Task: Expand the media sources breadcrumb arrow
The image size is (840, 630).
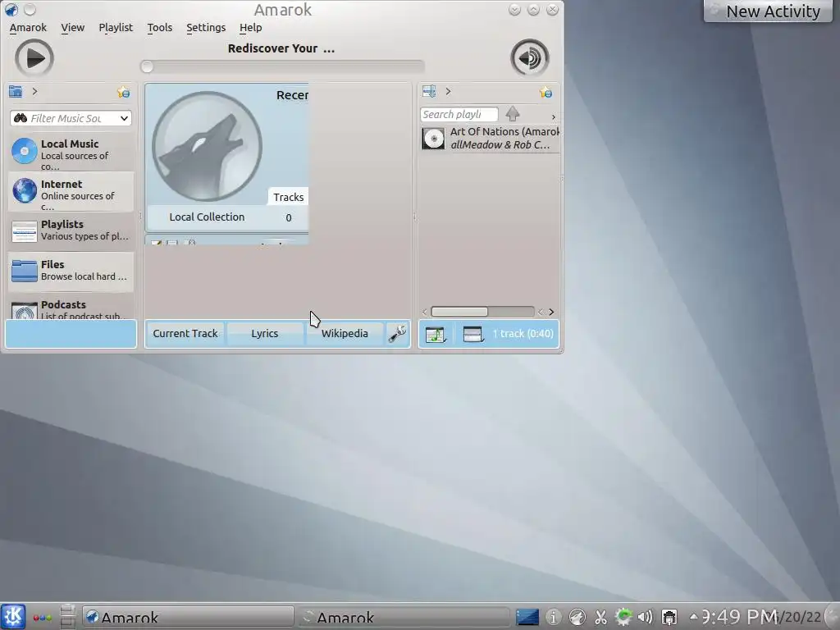Action: pos(34,92)
